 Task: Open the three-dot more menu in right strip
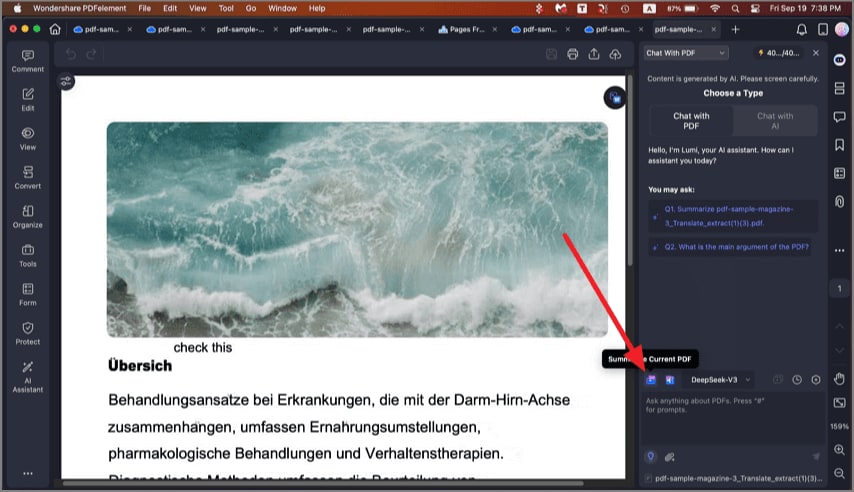(839, 251)
